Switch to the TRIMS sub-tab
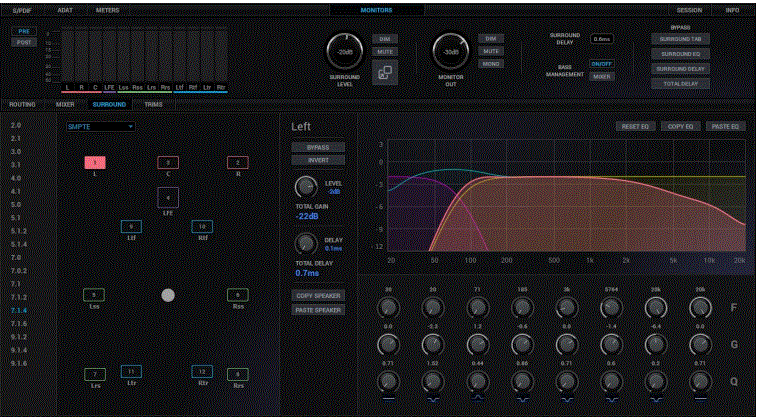Screen dimensions: 760x418 click(153, 104)
